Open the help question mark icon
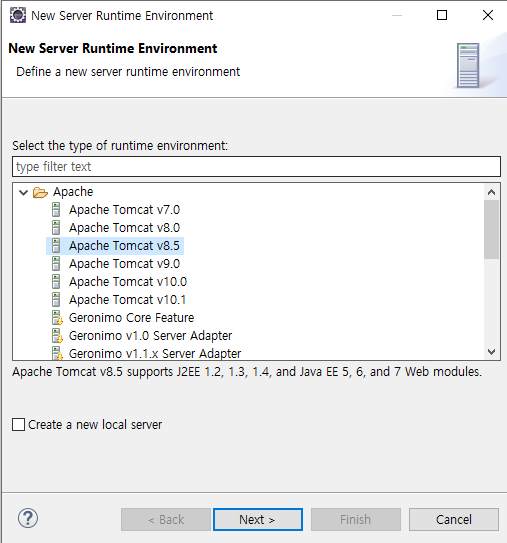Image resolution: width=507 pixels, height=543 pixels. [x=28, y=518]
